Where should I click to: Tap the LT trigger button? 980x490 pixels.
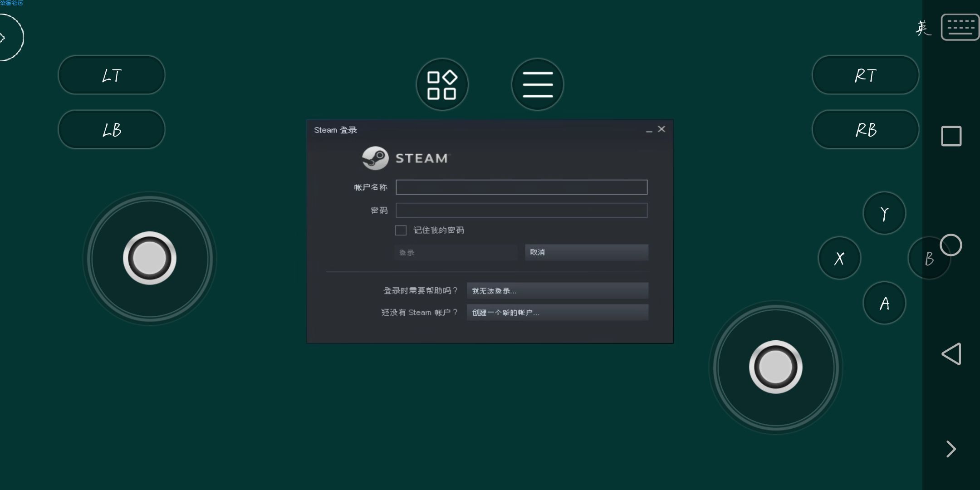click(x=112, y=75)
